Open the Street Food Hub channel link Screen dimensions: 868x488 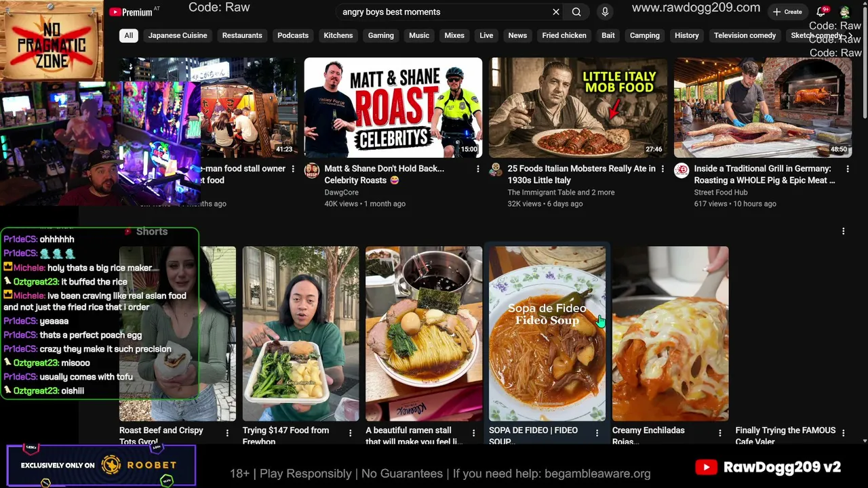click(721, 192)
